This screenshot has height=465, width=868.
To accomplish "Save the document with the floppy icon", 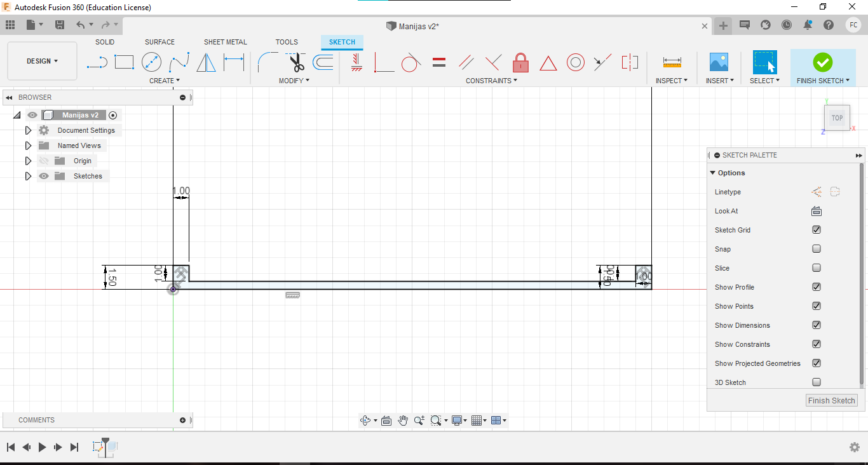I will click(60, 25).
